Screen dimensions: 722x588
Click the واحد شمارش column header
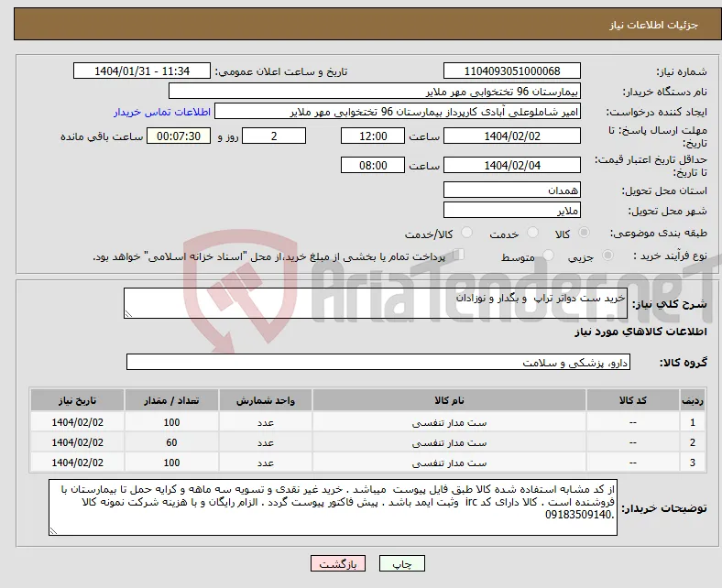265,400
